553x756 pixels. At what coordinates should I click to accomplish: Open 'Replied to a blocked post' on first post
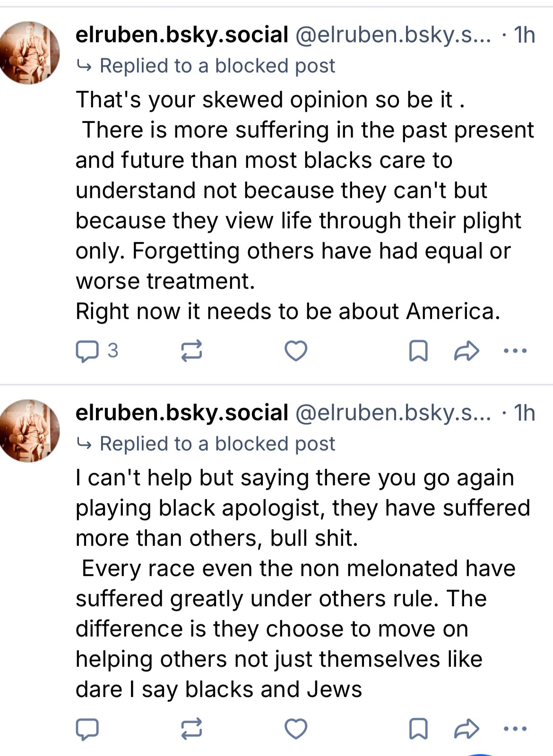pos(217,66)
